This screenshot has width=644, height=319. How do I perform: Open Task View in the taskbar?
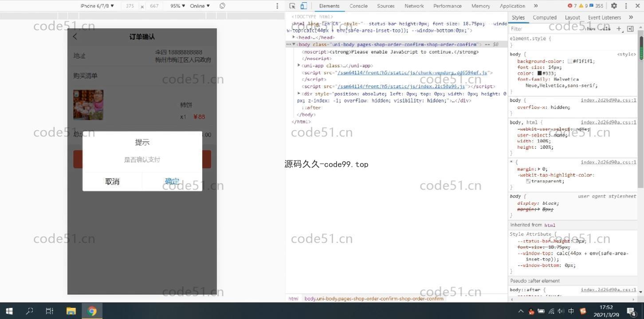(x=50, y=311)
